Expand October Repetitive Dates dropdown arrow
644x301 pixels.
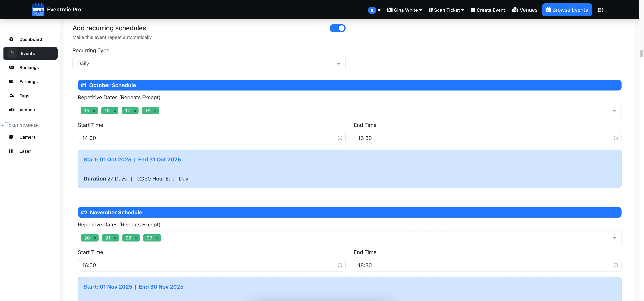614,111
